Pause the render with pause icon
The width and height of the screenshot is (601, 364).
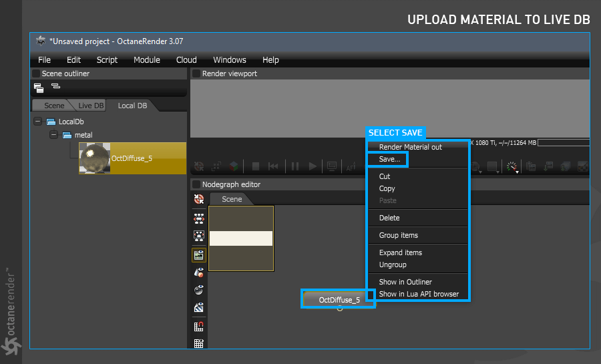point(294,166)
